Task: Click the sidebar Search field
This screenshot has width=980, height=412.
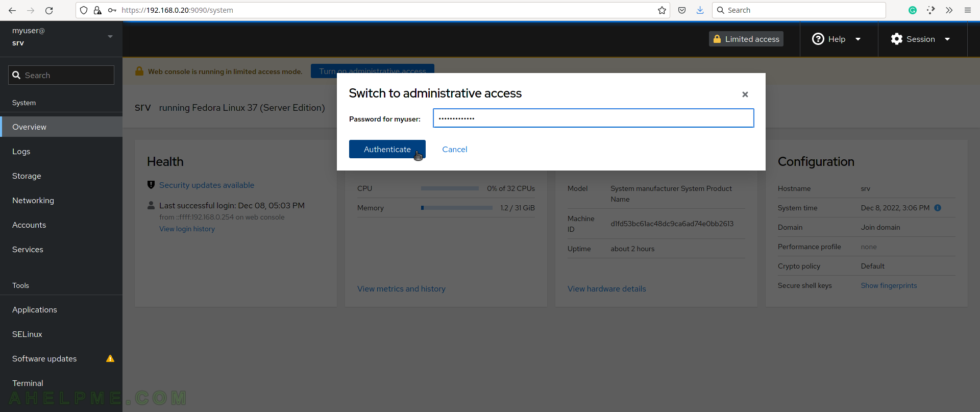Action: click(x=61, y=75)
